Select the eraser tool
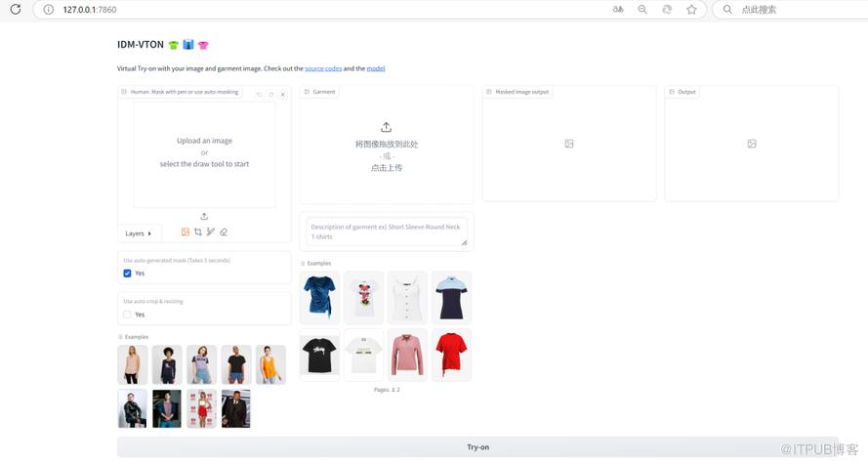 click(x=224, y=232)
